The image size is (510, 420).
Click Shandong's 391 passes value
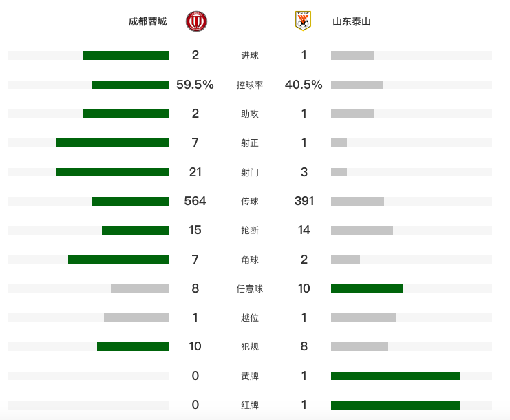304,201
